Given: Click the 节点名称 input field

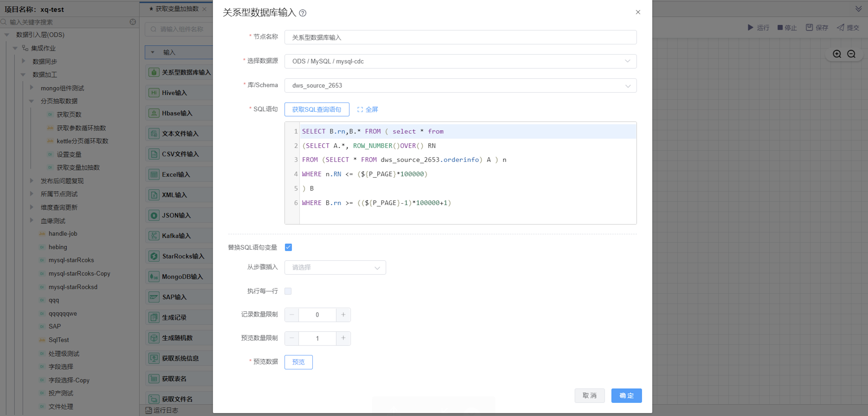Looking at the screenshot, I should [460, 37].
